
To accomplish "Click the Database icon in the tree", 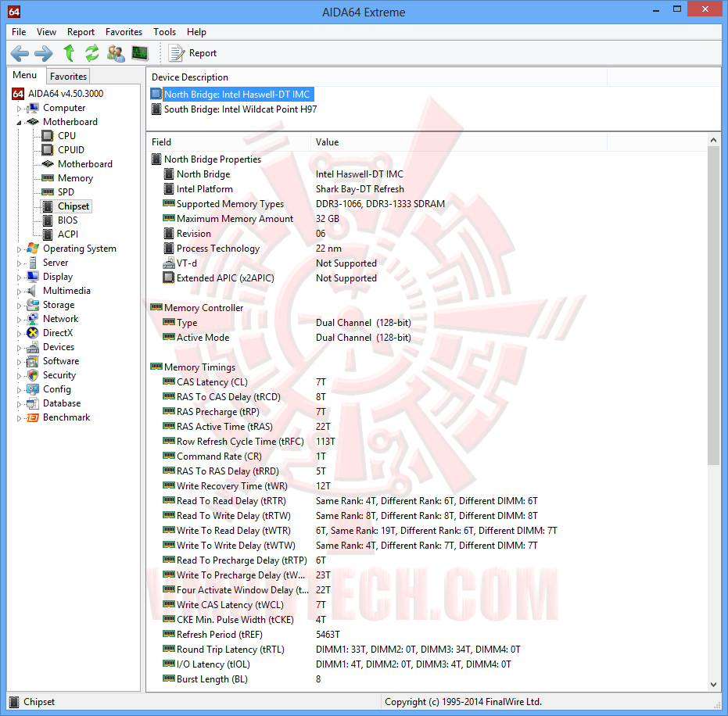I will (33, 403).
